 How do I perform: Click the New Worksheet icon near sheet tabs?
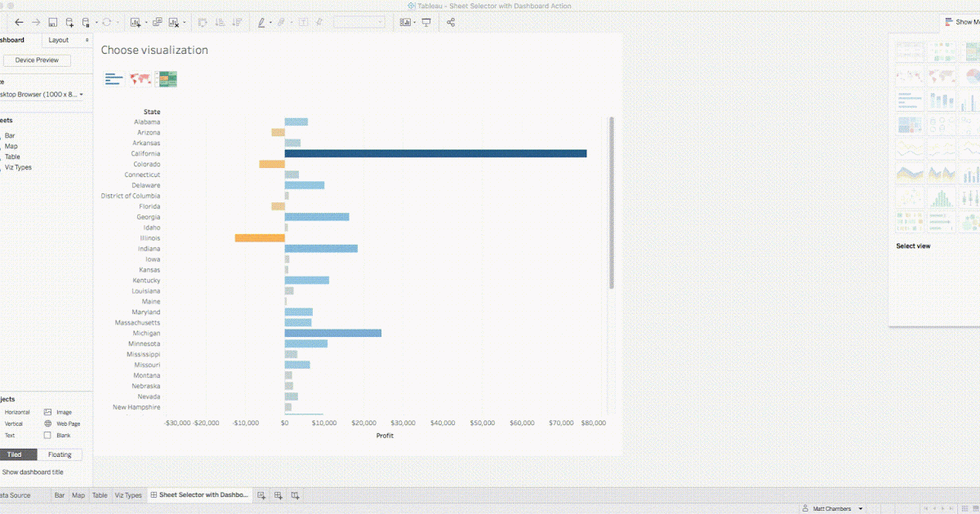click(261, 495)
